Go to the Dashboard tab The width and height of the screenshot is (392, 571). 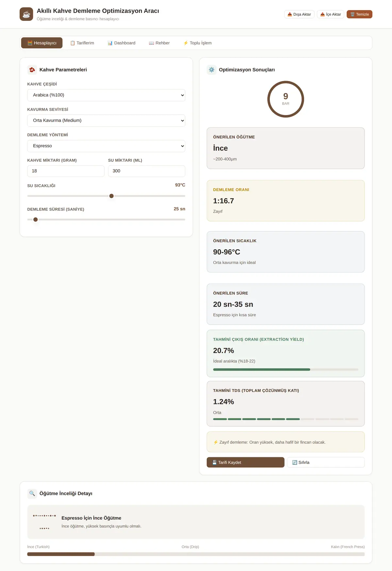(122, 43)
